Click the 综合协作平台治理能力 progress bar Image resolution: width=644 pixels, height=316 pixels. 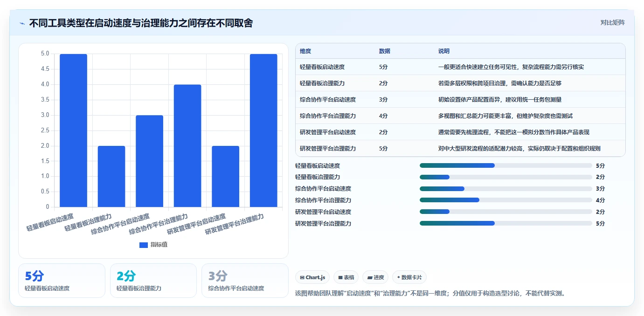pyautogui.click(x=506, y=200)
